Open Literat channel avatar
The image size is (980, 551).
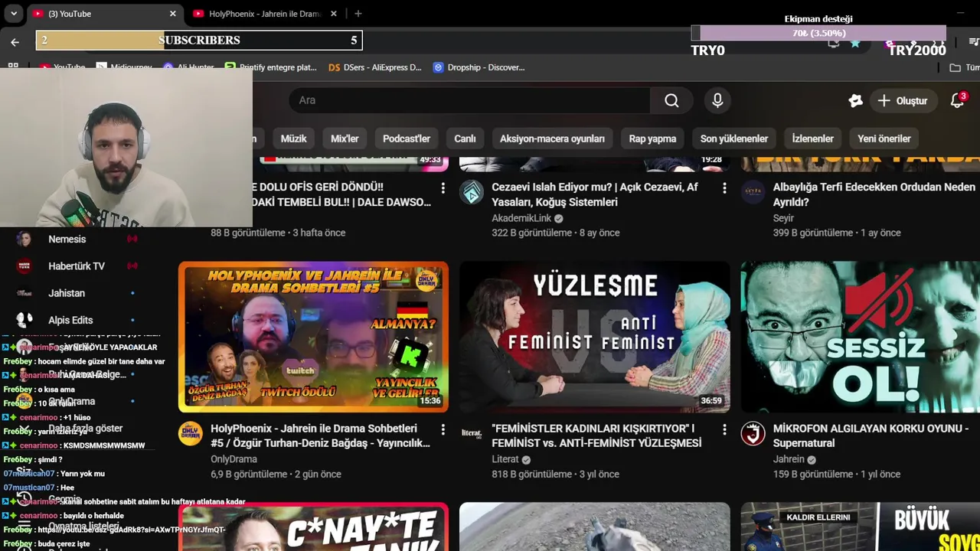pyautogui.click(x=472, y=434)
